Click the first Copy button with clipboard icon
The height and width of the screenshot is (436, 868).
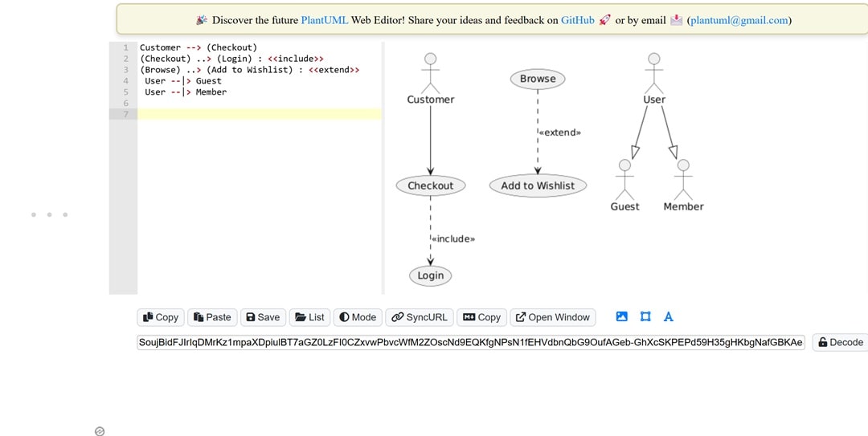(x=161, y=317)
